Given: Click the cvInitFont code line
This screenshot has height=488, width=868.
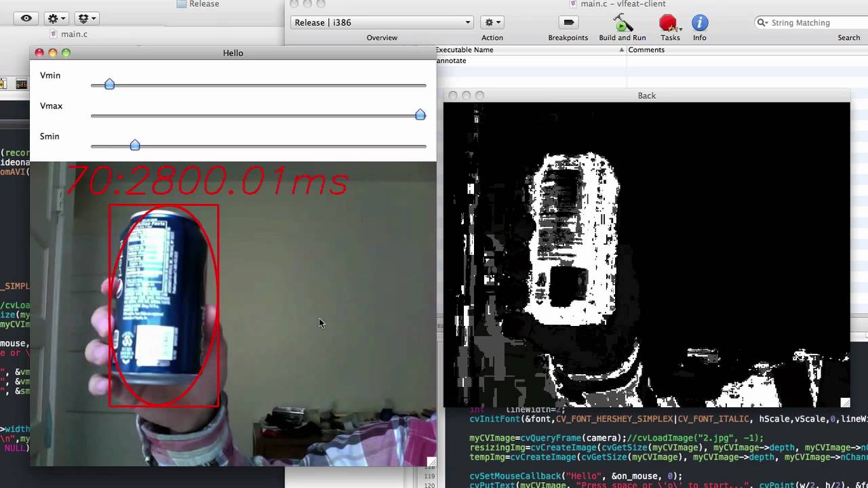Looking at the screenshot, I should [x=669, y=419].
